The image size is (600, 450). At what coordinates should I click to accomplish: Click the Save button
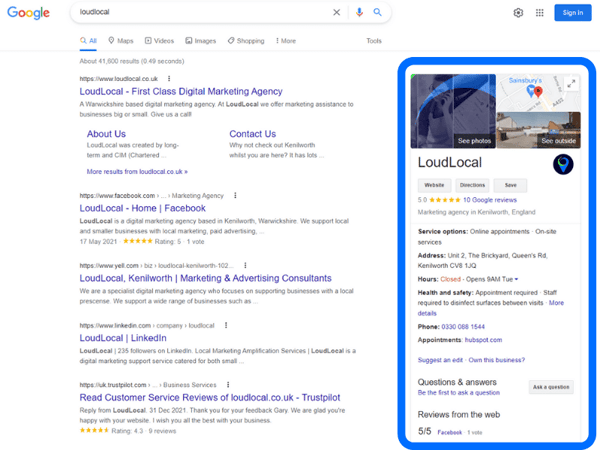coord(510,185)
